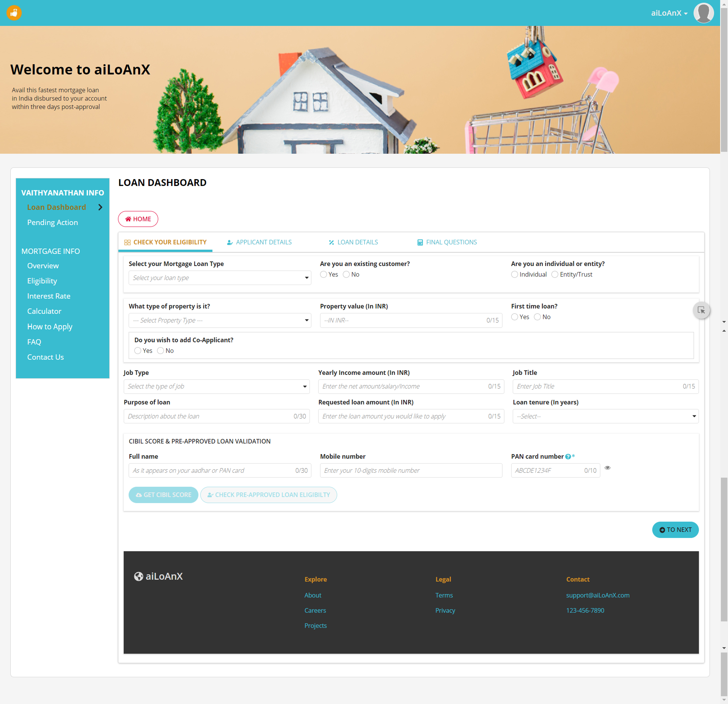728x704 pixels.
Task: Click the Requested loan amount field
Action: click(x=411, y=416)
